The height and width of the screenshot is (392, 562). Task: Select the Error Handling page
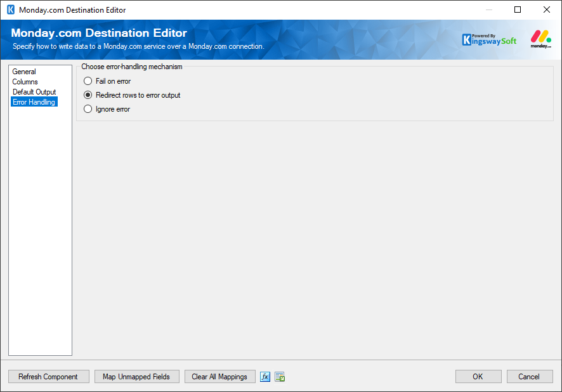(x=34, y=101)
